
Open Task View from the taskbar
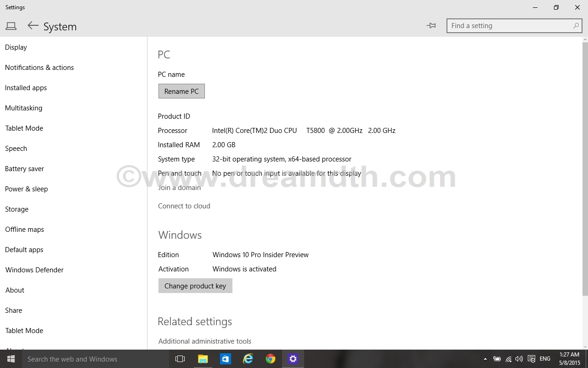pyautogui.click(x=180, y=359)
